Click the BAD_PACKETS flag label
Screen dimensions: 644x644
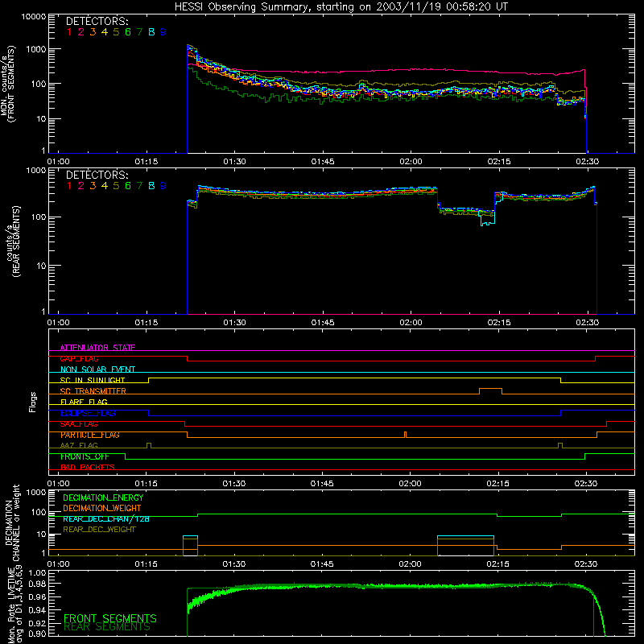tap(88, 468)
